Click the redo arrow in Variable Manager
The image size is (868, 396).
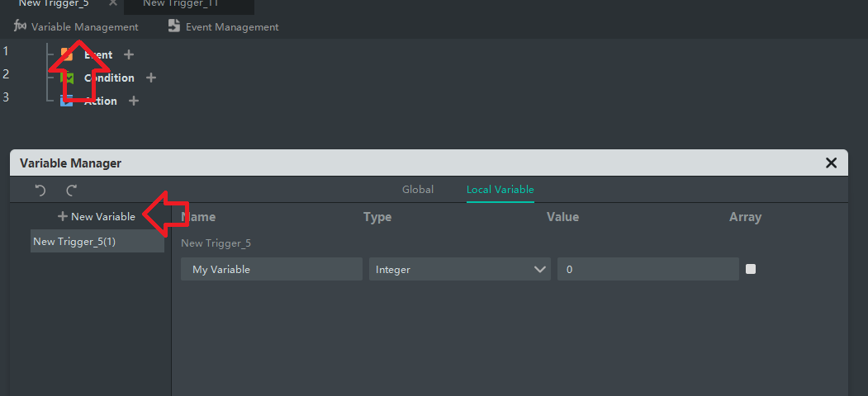click(72, 191)
